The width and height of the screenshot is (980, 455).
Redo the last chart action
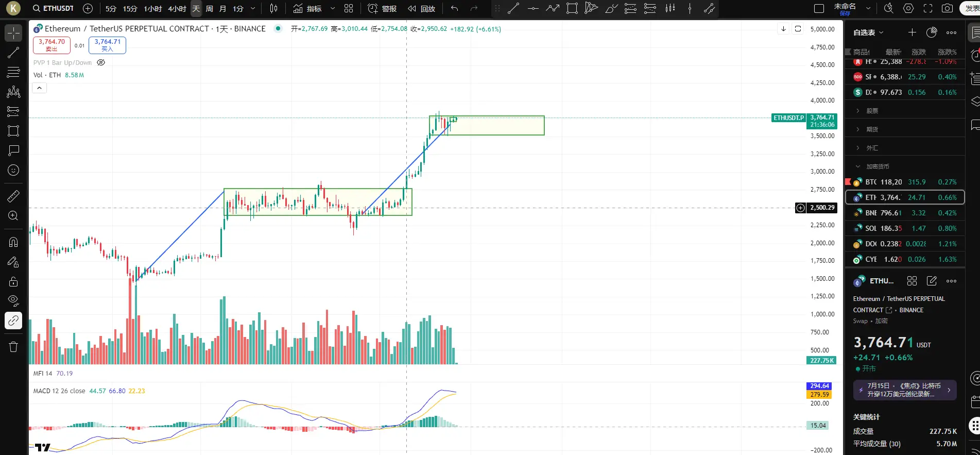pos(474,9)
